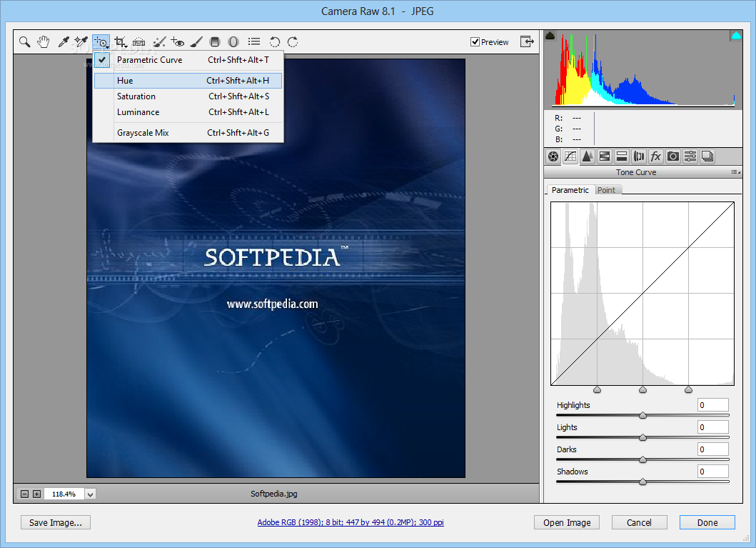
Task: Toggle the shadow clipping warning
Action: pos(550,36)
